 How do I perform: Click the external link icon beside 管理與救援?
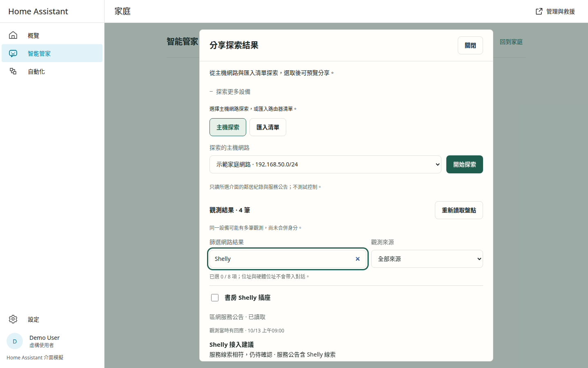pos(539,11)
